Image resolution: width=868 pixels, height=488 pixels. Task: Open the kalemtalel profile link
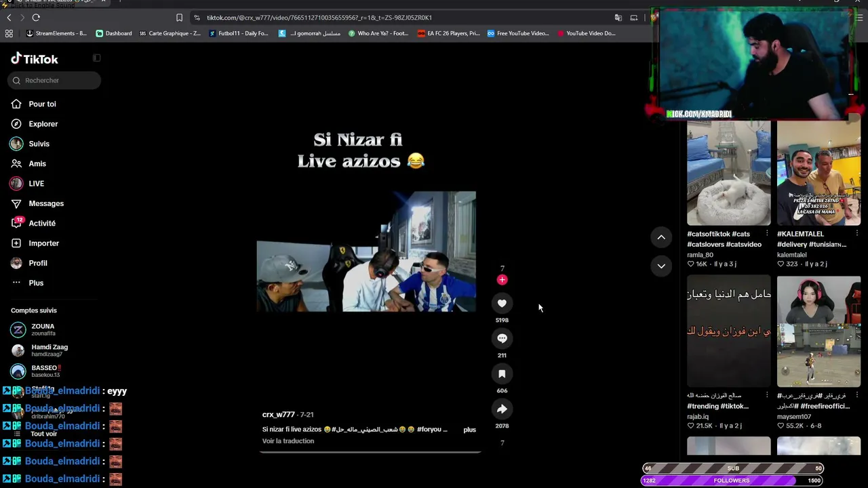click(791, 255)
